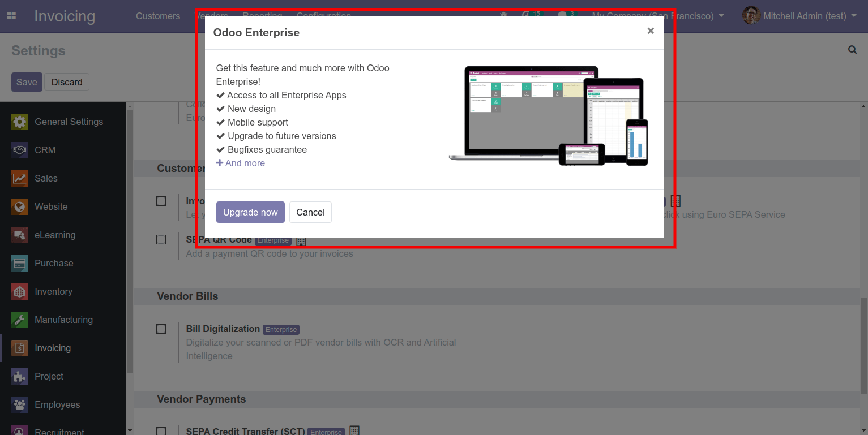Click the Bill Digitalization label
Screen dimensions: 868x435
[x=223, y=329]
